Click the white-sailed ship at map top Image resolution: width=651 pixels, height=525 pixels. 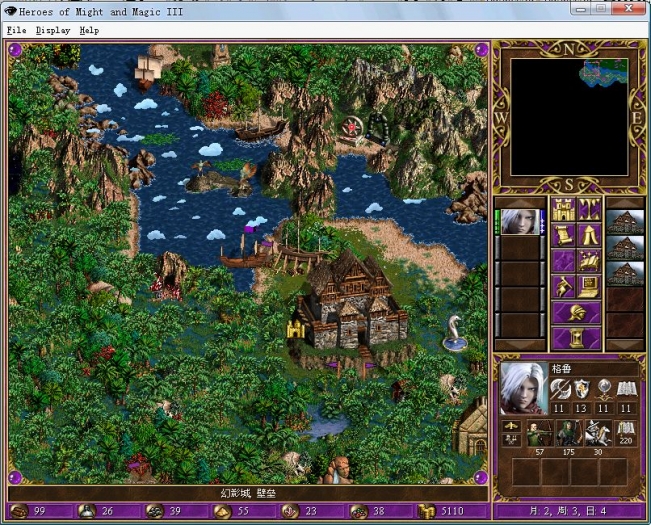[148, 71]
